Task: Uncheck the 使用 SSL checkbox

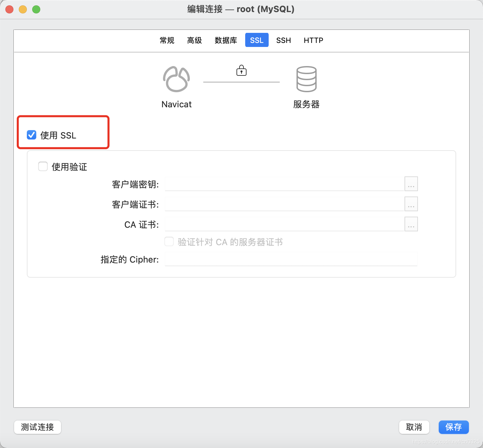Action: (32, 135)
